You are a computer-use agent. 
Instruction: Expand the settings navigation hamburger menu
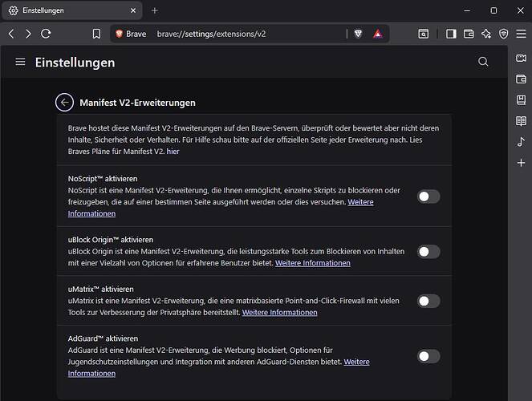[x=20, y=62]
